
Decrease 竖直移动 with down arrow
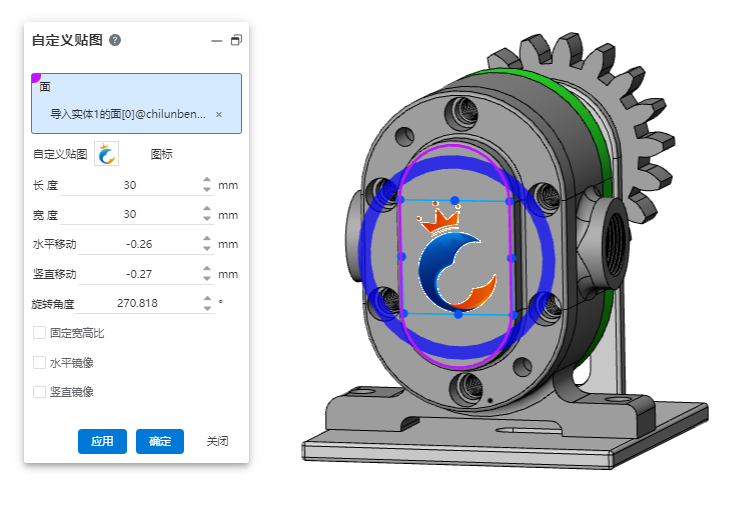click(x=207, y=278)
